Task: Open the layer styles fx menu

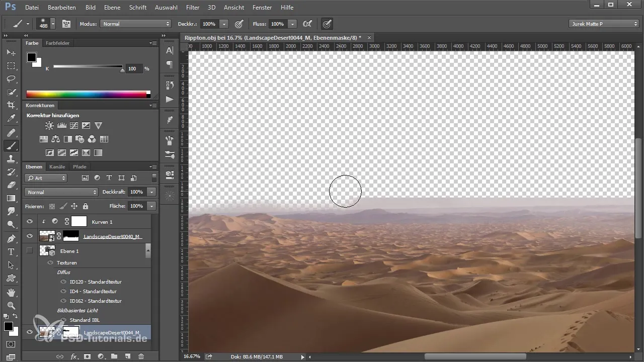Action: [73, 356]
